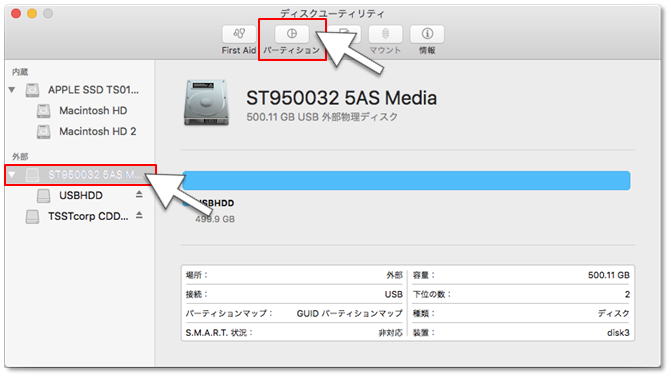Click the large hard disk image
Viewport: 671px width, 378px height.
coord(206,103)
